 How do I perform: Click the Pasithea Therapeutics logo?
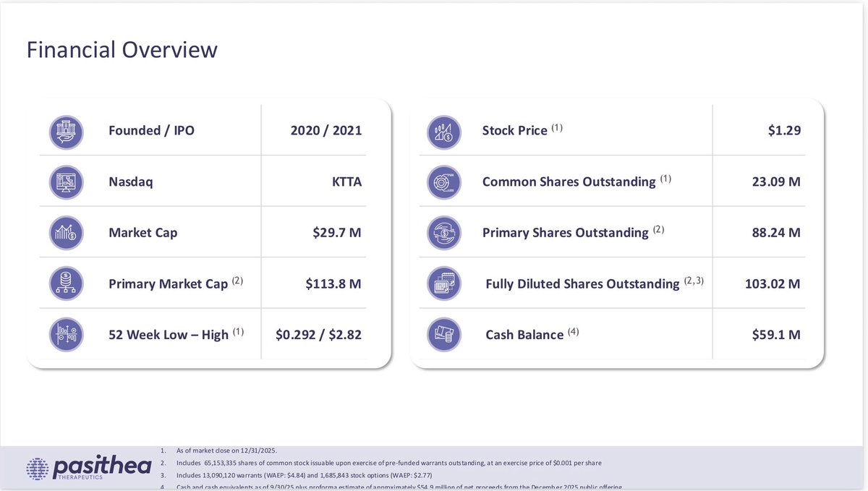tap(88, 468)
